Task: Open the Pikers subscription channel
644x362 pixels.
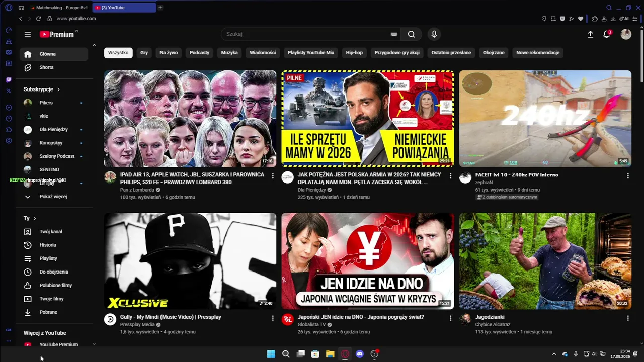Action: coord(54,103)
